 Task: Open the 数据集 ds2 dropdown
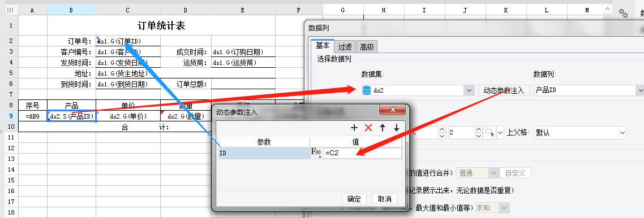[x=469, y=90]
